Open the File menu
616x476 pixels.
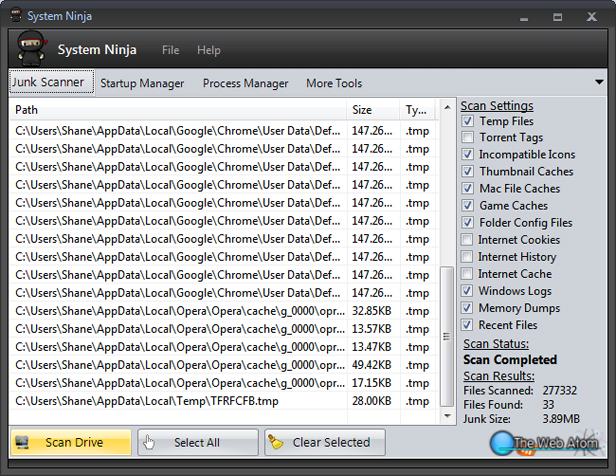click(170, 50)
